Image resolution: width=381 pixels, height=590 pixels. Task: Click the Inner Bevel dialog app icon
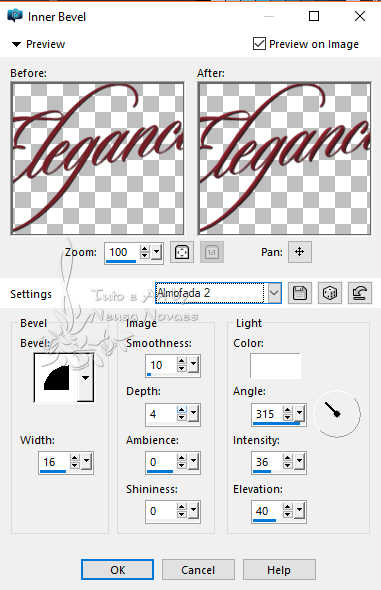(15, 16)
